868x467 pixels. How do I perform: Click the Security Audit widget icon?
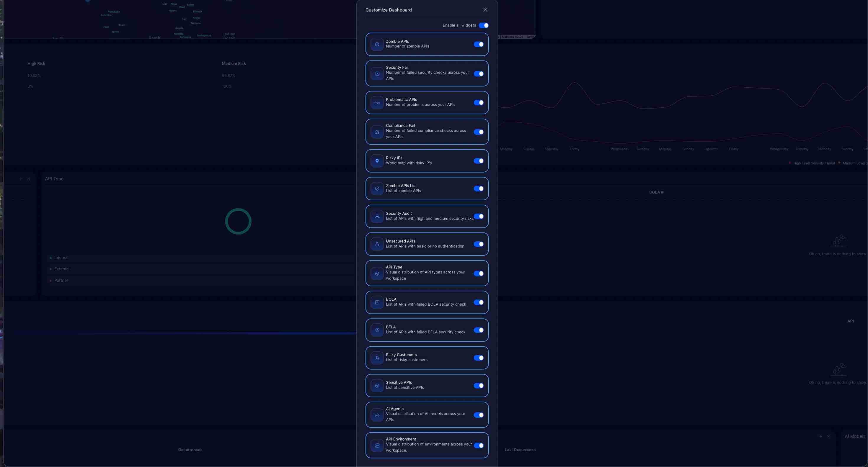tap(376, 217)
